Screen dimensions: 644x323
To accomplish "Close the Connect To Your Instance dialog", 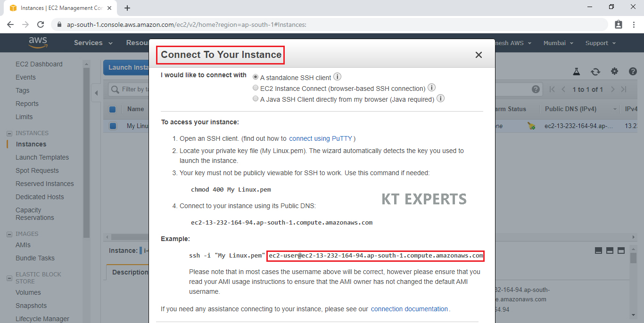I will tap(479, 55).
